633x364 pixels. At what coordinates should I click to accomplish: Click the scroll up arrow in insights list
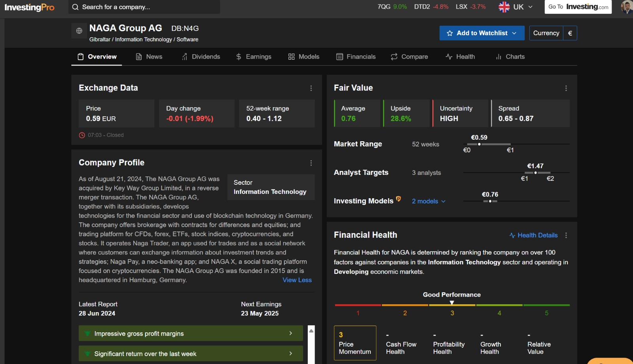[311, 330]
